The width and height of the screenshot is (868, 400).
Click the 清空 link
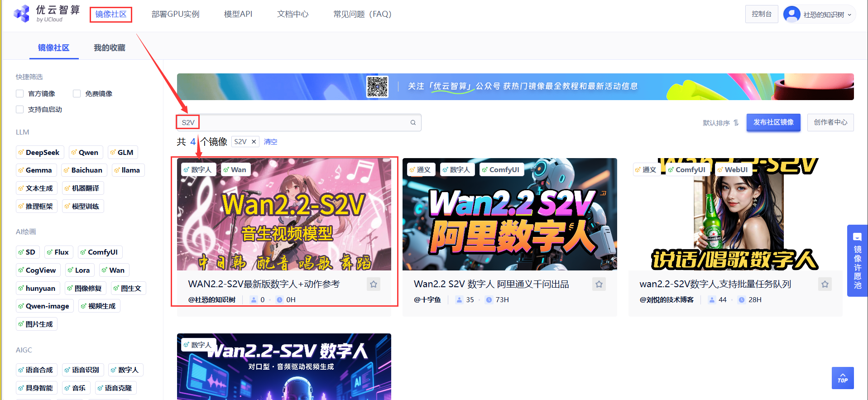(x=270, y=142)
